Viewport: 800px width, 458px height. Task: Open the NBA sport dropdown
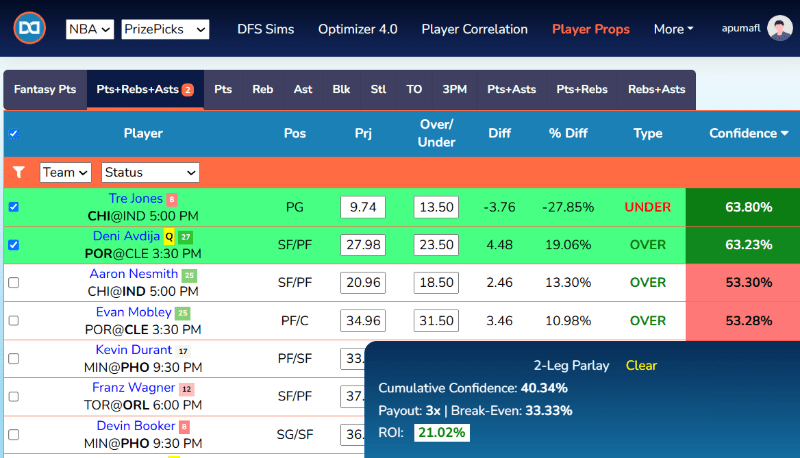tap(90, 29)
